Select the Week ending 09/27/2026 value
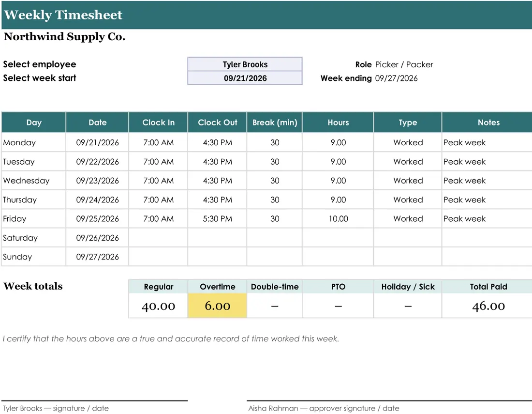Image resolution: width=532 pixels, height=414 pixels. (396, 78)
